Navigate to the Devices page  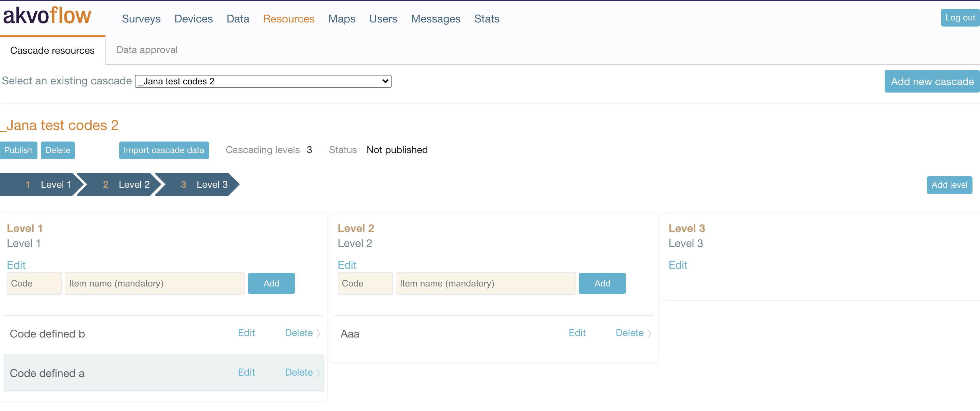click(193, 19)
